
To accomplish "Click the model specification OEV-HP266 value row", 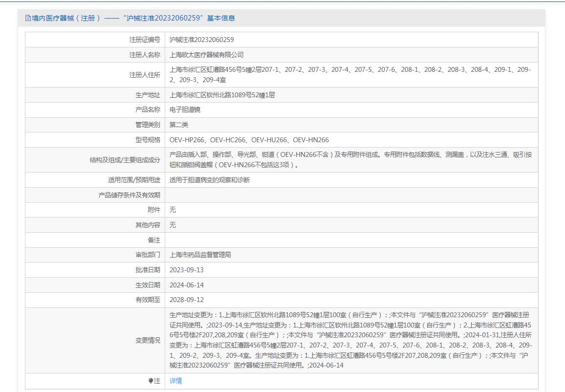I will pos(249,140).
